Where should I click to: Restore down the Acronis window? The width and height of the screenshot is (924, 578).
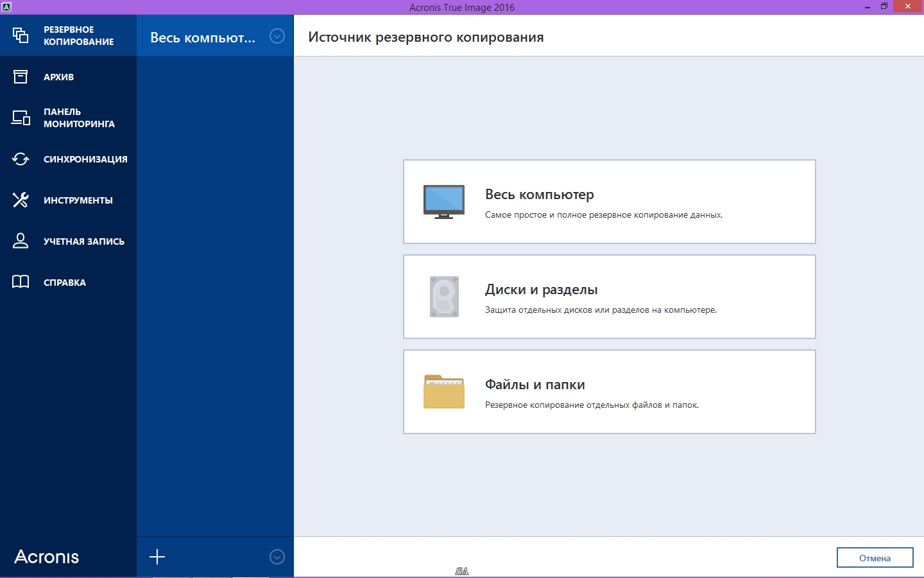click(884, 7)
